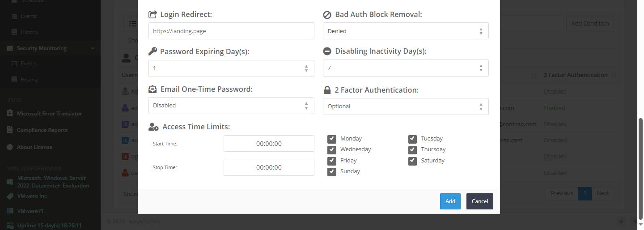644x230 pixels.
Task: Open the Bad Auth Block Removal dropdown
Action: click(x=406, y=31)
